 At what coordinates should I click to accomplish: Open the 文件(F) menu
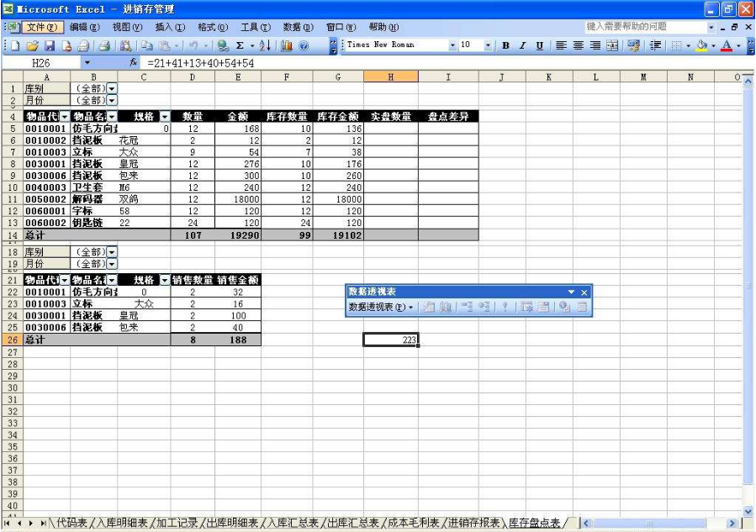click(x=42, y=28)
